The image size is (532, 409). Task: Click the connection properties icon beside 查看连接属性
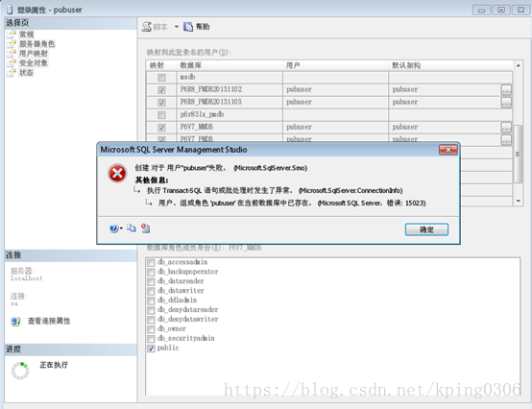point(15,322)
